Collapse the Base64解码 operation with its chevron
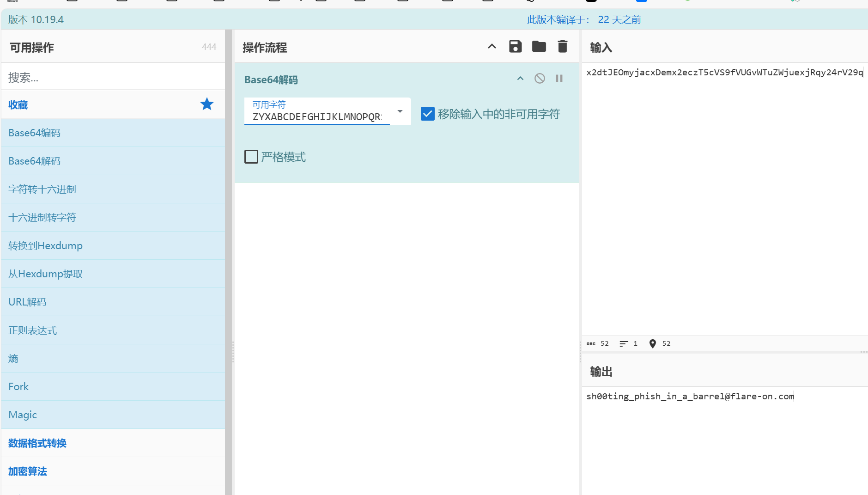The image size is (868, 495). coord(520,79)
